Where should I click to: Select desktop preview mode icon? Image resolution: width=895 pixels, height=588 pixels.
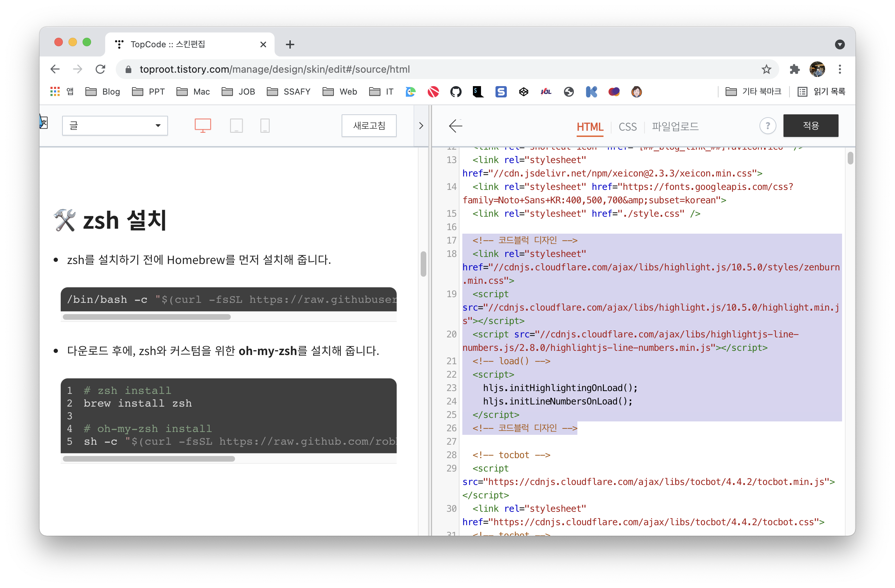coord(203,126)
